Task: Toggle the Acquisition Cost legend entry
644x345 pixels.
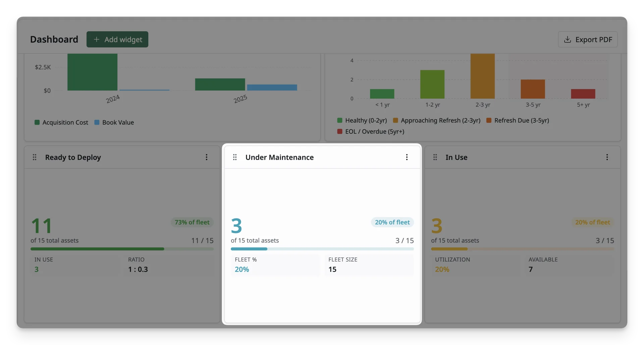Action: click(61, 122)
